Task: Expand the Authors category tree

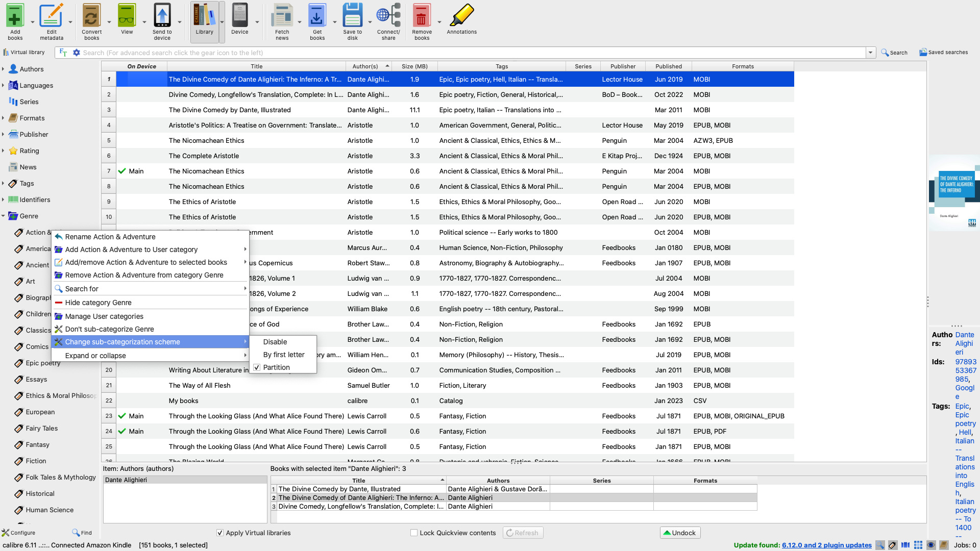Action: coord(3,69)
